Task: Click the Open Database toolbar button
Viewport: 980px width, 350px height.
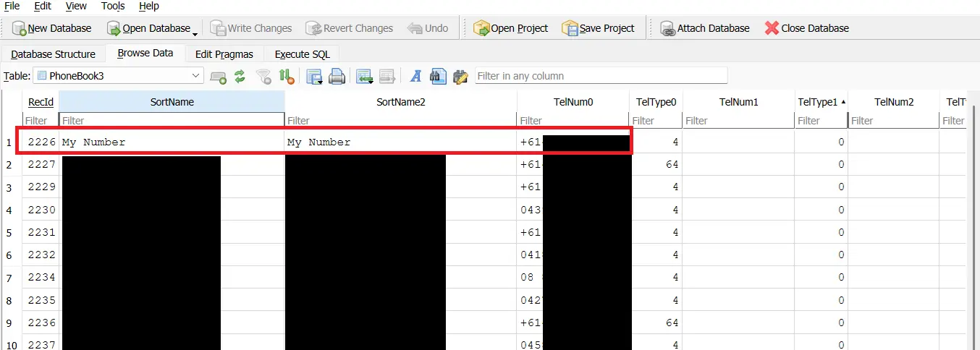Action: (148, 28)
